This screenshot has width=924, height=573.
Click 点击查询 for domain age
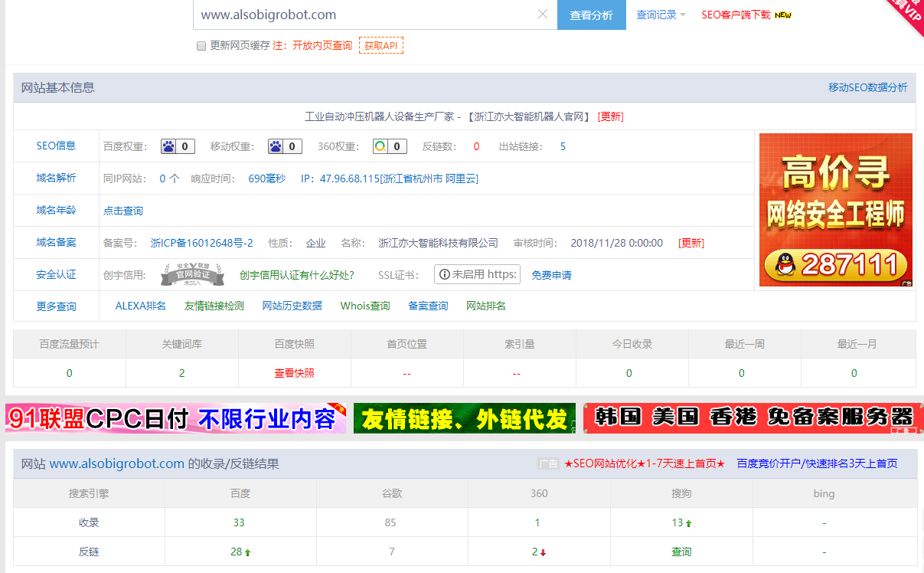tap(123, 211)
